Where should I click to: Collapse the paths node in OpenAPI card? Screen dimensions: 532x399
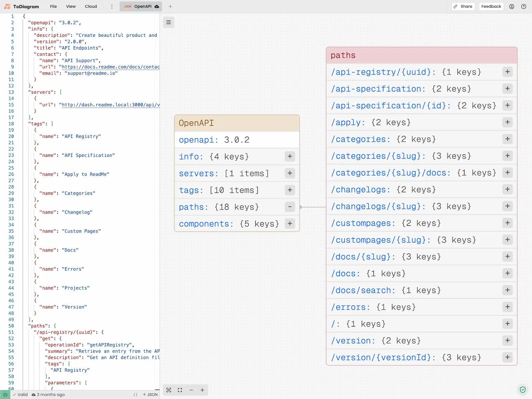[x=290, y=207]
